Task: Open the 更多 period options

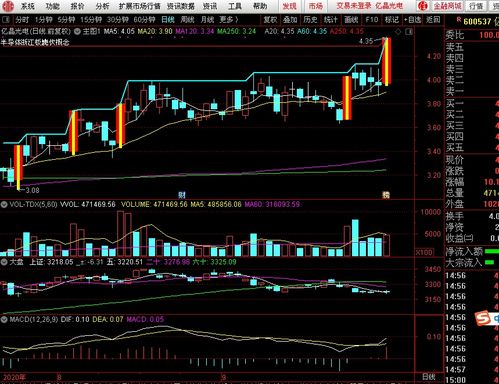Action: [x=229, y=20]
